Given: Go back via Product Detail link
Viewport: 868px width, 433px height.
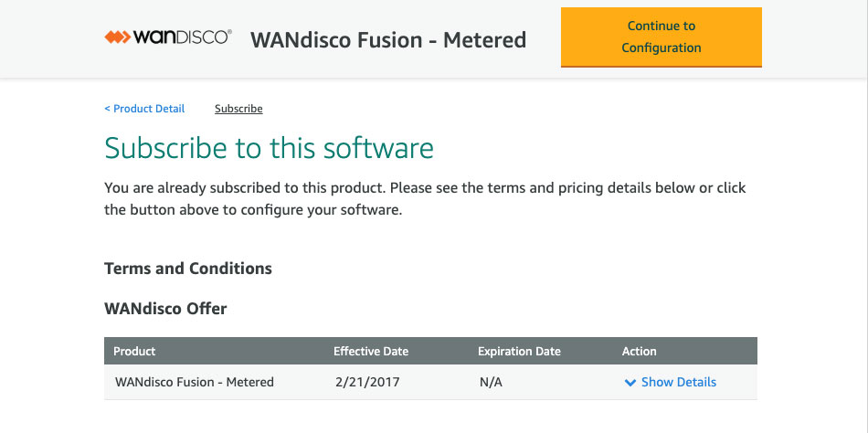Looking at the screenshot, I should click(144, 109).
